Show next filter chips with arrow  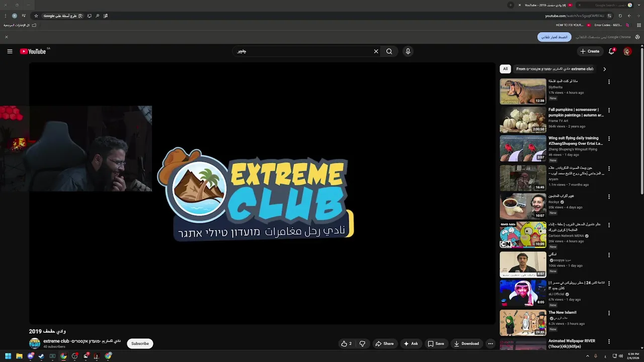tap(604, 69)
